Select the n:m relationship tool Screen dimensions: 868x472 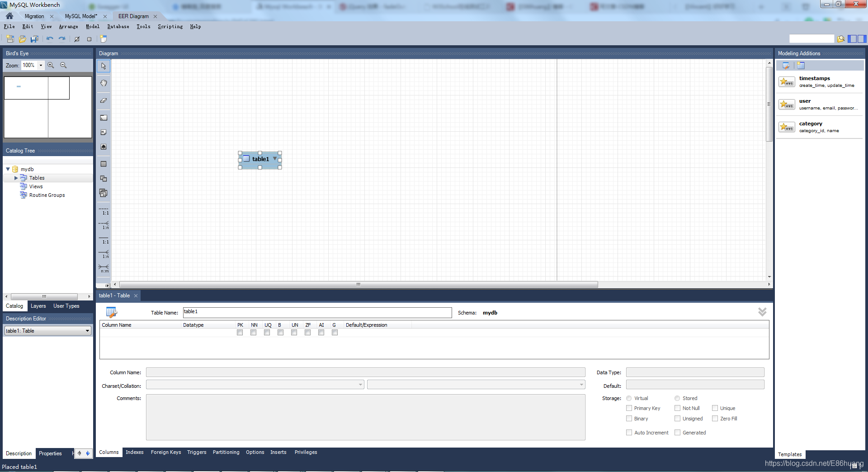(104, 269)
